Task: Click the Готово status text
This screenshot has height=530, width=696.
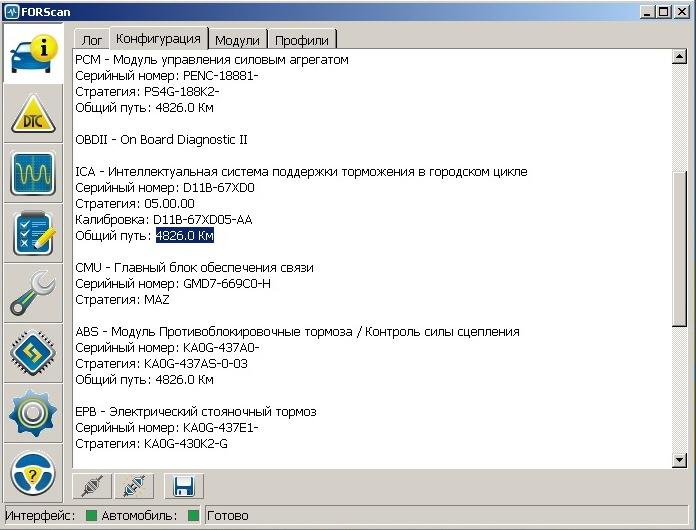Action: (228, 516)
